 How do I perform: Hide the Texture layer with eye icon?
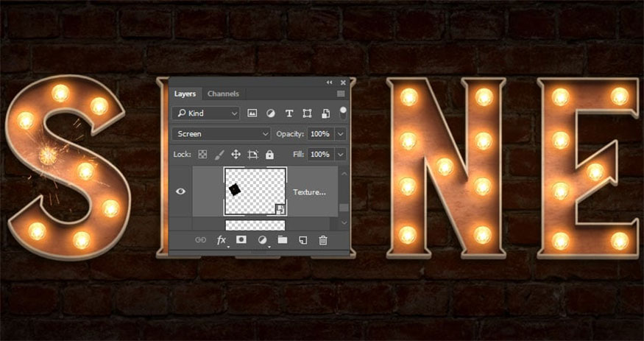181,191
